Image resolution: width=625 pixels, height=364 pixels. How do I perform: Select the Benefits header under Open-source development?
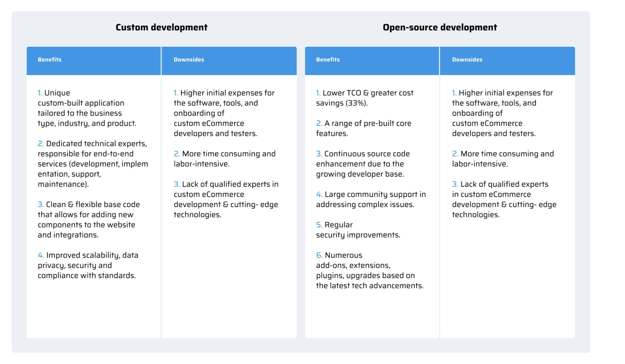tap(327, 59)
